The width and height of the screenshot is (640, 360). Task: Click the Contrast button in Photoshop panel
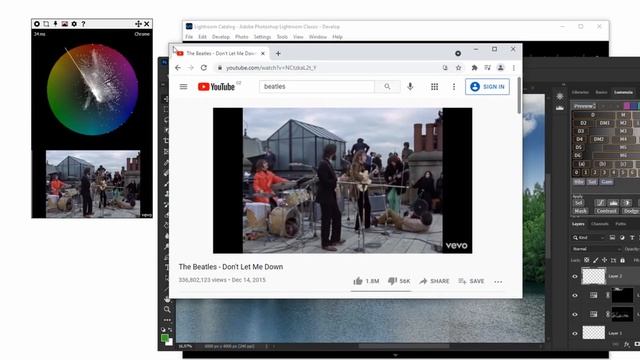tap(606, 211)
